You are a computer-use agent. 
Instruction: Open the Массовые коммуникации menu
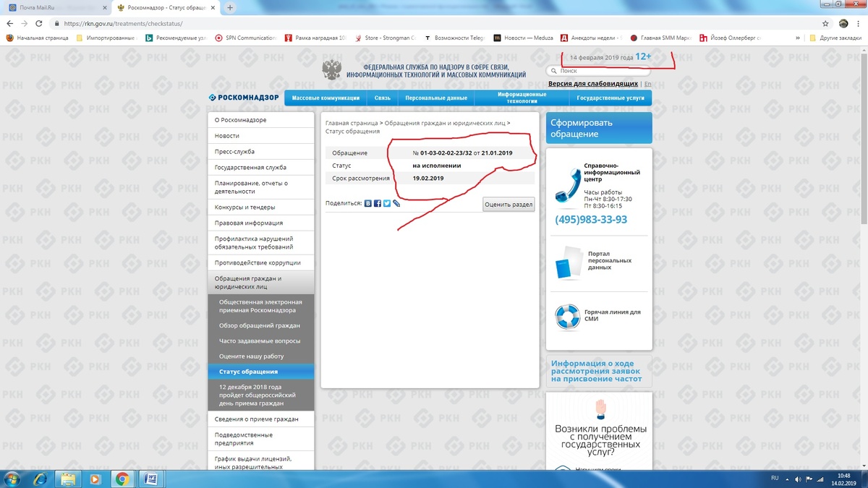[325, 98]
